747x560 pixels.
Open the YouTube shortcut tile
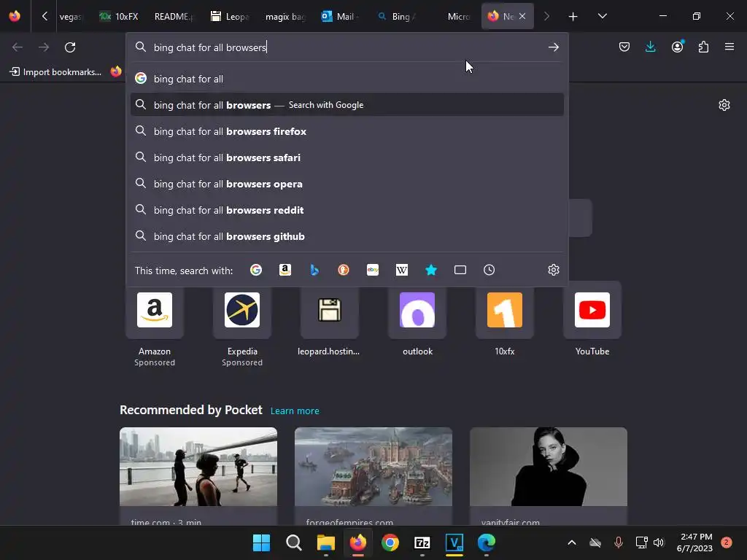[592, 321]
